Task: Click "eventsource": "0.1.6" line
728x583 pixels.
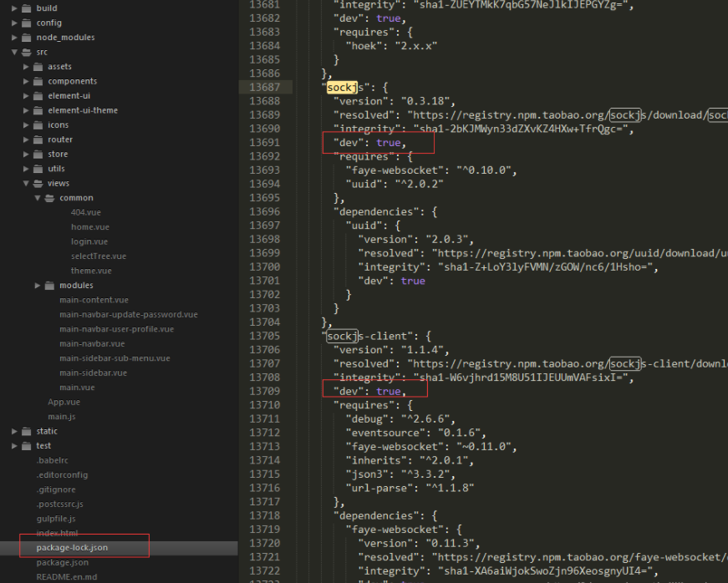Action: point(415,433)
